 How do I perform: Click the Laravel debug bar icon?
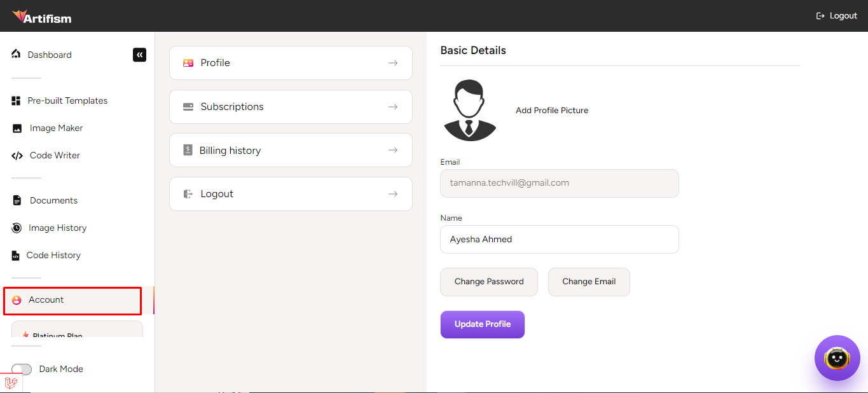[x=11, y=383]
